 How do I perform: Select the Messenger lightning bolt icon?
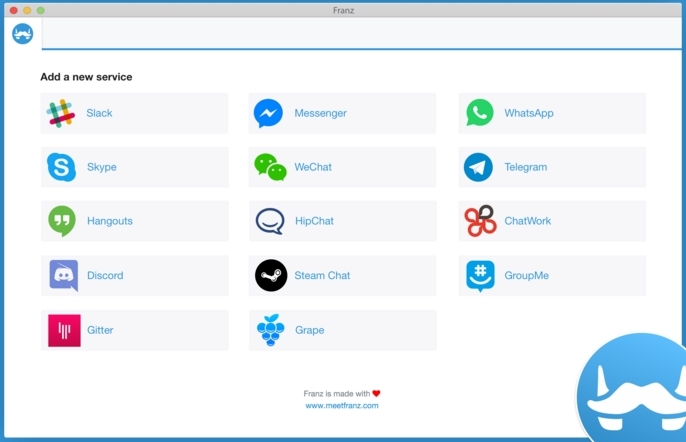(268, 114)
